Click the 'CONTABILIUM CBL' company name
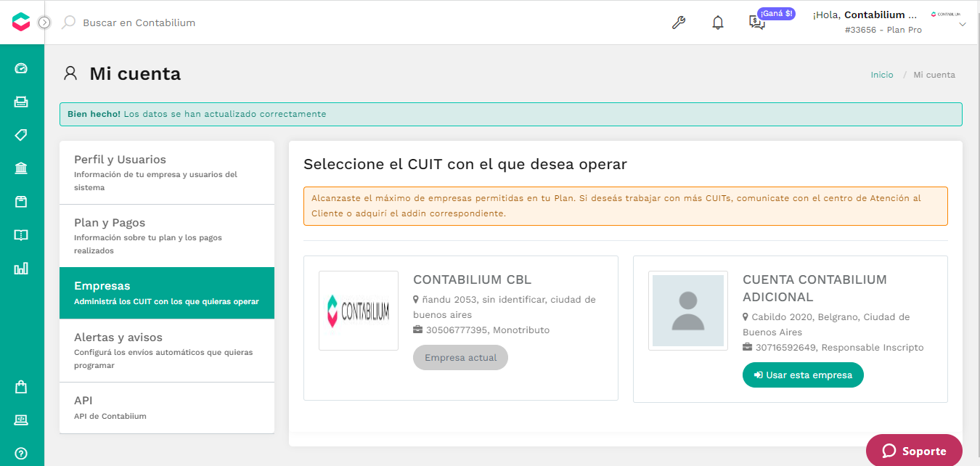The width and height of the screenshot is (980, 466). point(472,279)
